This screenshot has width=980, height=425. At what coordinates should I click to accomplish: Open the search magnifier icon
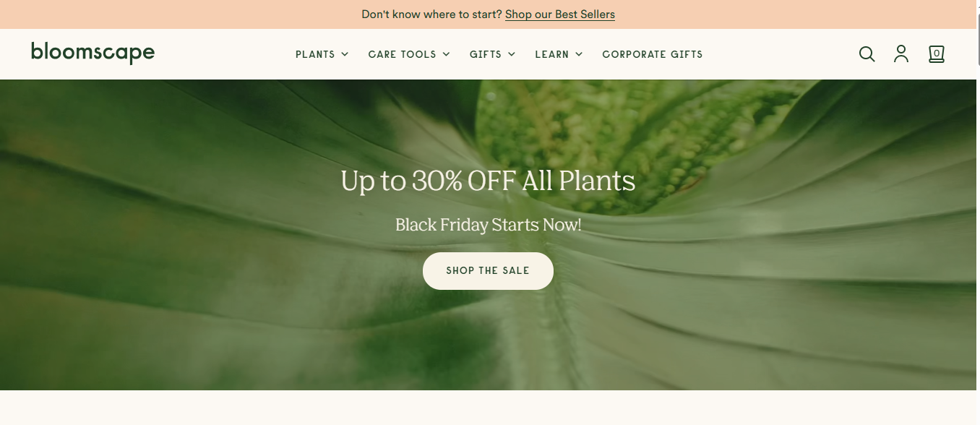click(x=867, y=54)
